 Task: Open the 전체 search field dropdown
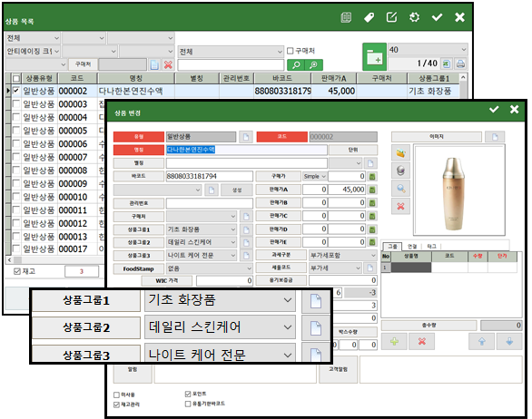coord(231,52)
